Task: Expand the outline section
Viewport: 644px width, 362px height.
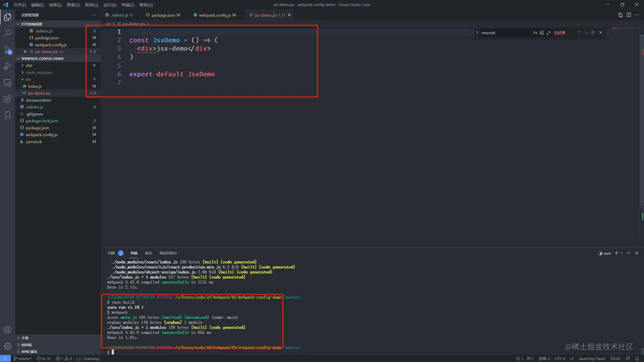Action: (58, 338)
